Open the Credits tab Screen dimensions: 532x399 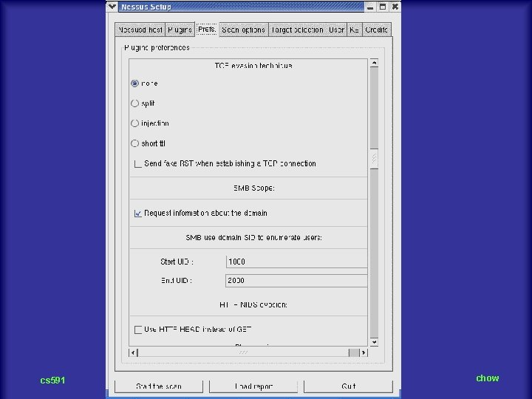[x=377, y=30]
